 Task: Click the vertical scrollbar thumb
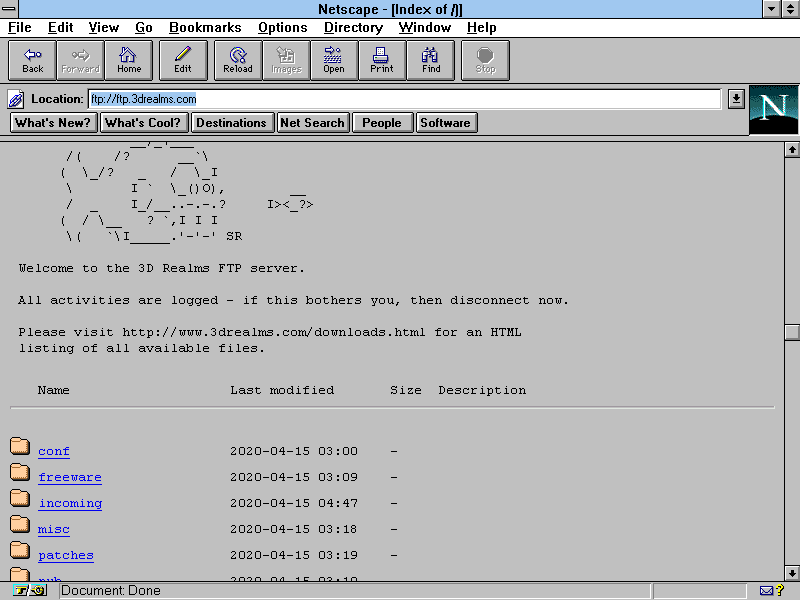pos(792,332)
